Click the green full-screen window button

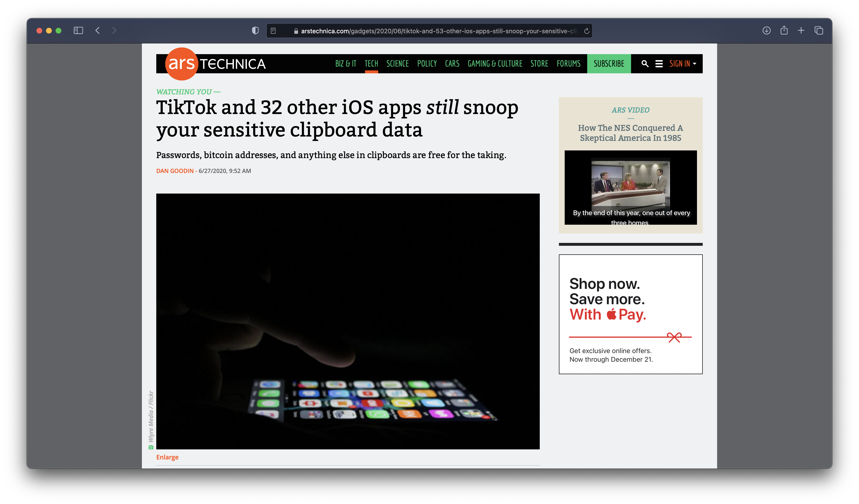tap(58, 31)
